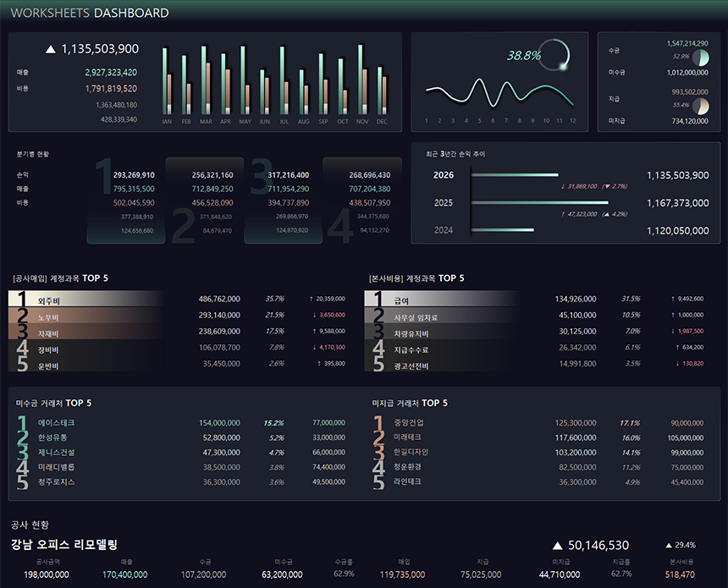This screenshot has height=588, width=728.
Task: Select the NOV bar in monthly chart
Action: pos(362,79)
